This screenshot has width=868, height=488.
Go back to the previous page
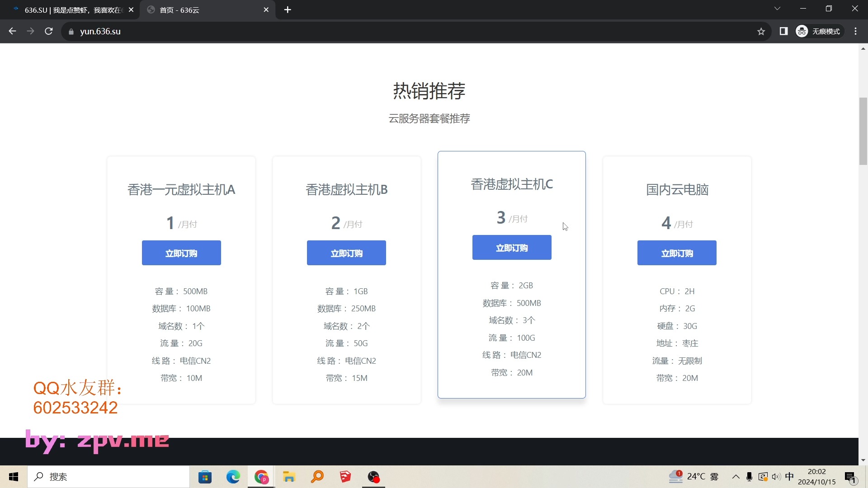pos(13,31)
